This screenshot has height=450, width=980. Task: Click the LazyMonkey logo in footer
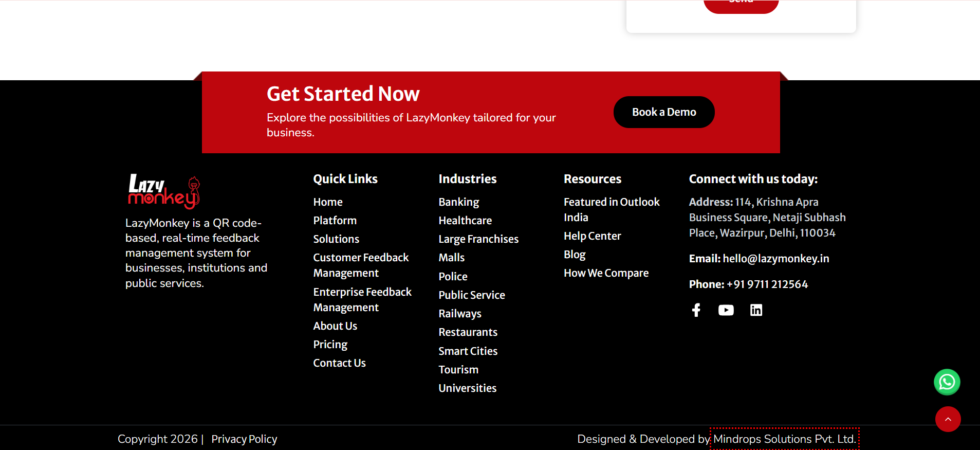[x=164, y=191]
